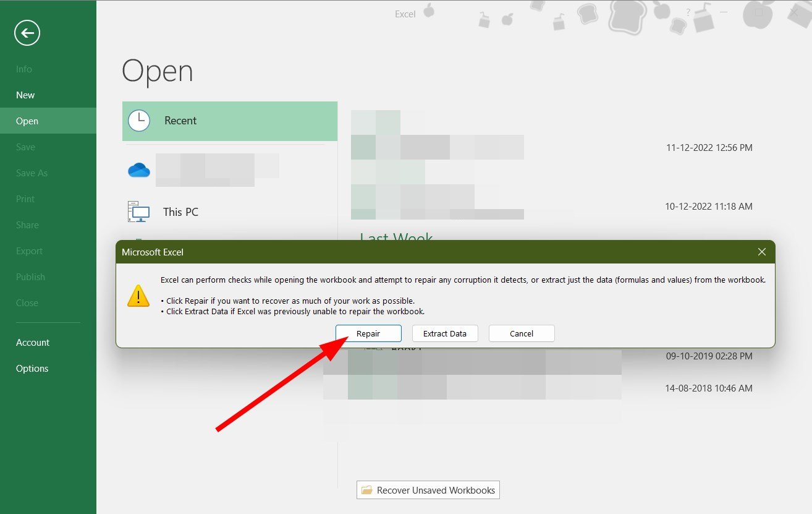Viewport: 812px width, 514px height.
Task: Click the warning triangle icon in dialog
Action: pos(138,296)
